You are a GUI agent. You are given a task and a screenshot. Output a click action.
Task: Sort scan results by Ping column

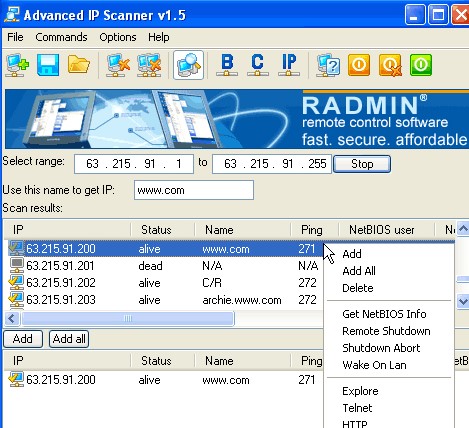pyautogui.click(x=315, y=230)
